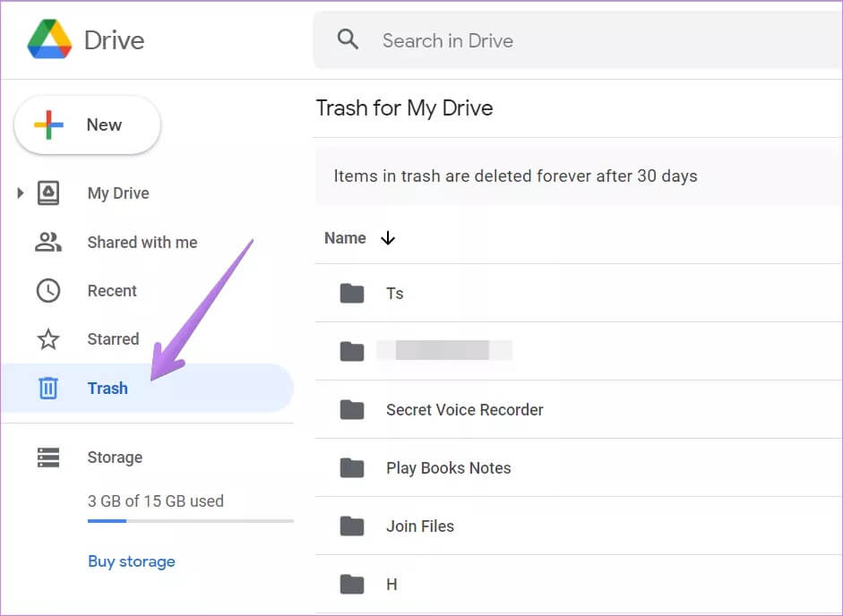Screen dimensions: 843x616
Task: Click the Trash bin icon in sidebar
Action: pyautogui.click(x=48, y=388)
